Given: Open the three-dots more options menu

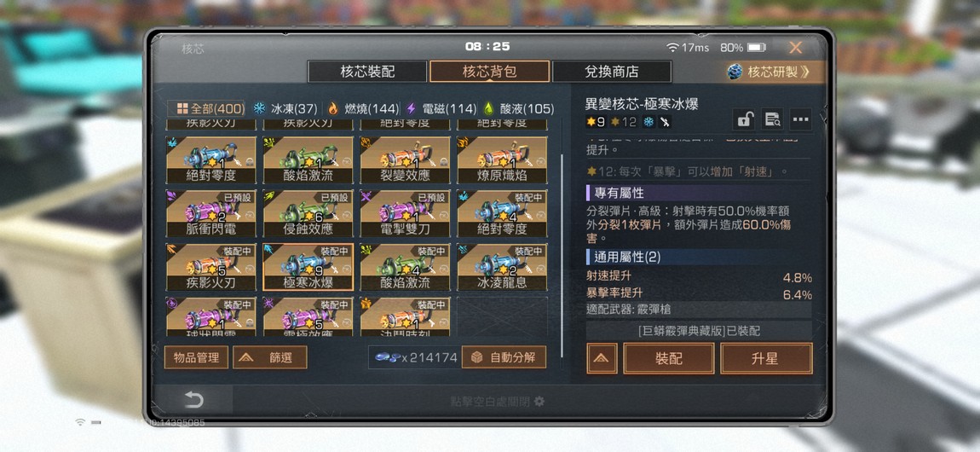Looking at the screenshot, I should click(801, 119).
